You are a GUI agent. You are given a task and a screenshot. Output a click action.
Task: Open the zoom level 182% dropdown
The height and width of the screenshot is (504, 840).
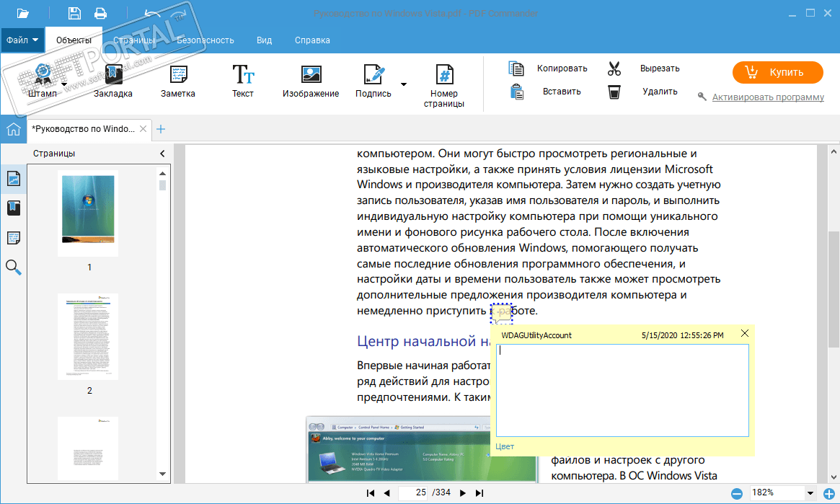point(810,492)
